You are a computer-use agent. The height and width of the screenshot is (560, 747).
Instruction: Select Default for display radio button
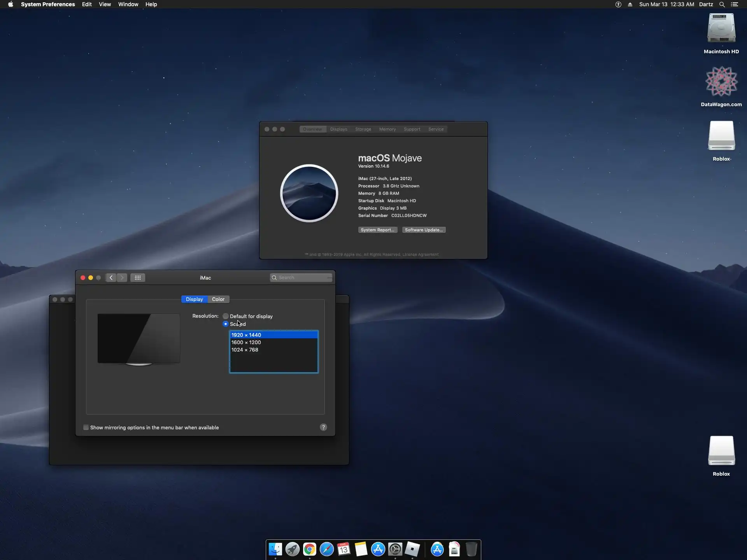[226, 316]
